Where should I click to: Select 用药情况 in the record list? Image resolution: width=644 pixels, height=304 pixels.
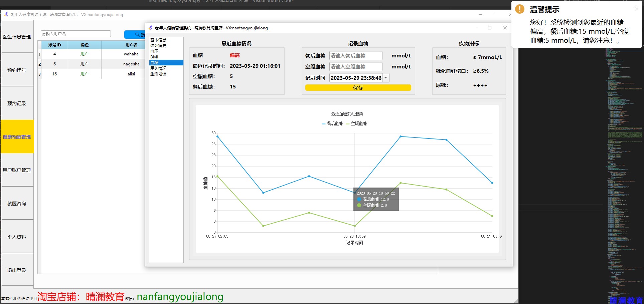(166, 68)
